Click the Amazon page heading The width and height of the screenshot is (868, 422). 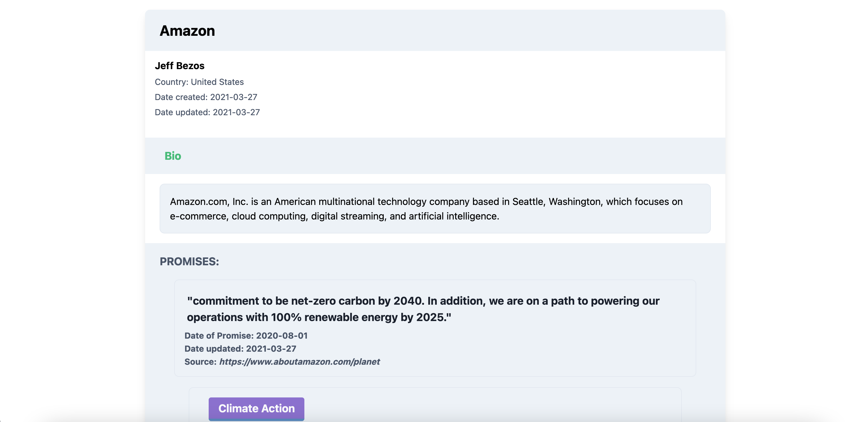187,31
